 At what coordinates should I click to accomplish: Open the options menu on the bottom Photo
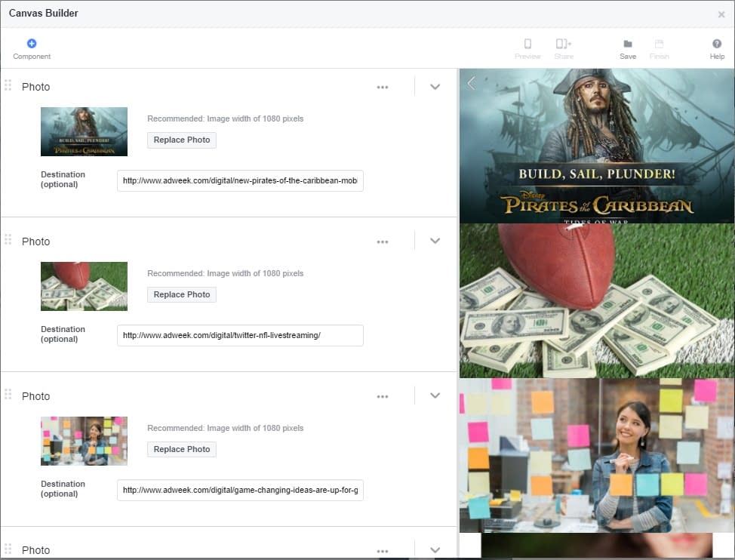[383, 549]
